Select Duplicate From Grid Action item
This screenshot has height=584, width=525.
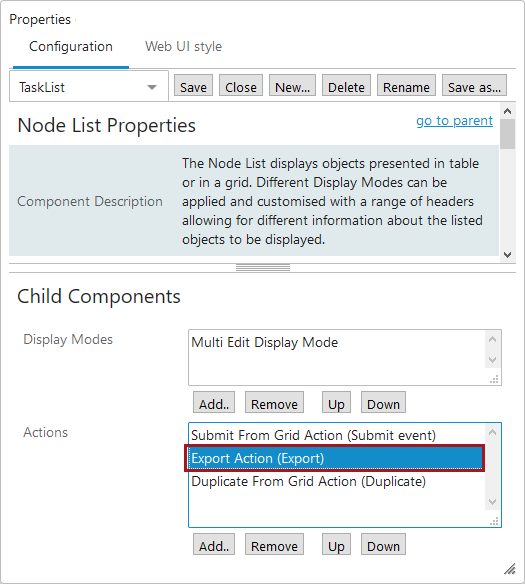click(308, 481)
